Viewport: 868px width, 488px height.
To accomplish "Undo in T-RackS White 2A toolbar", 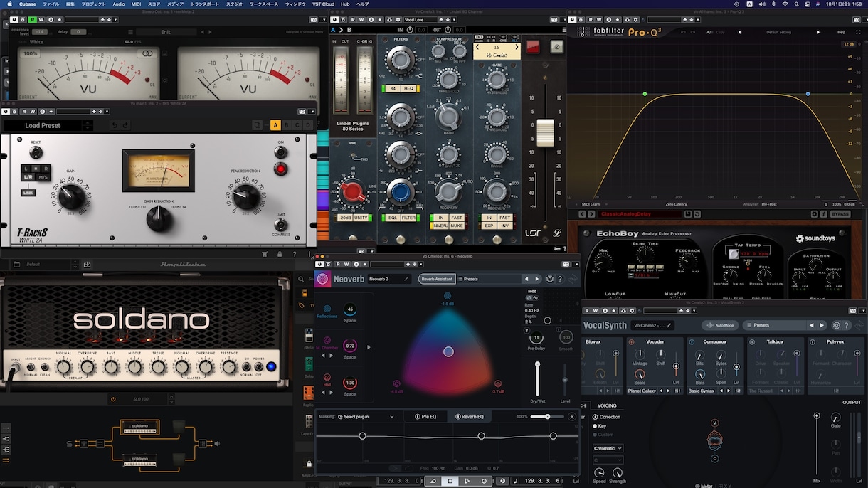I will (x=113, y=125).
